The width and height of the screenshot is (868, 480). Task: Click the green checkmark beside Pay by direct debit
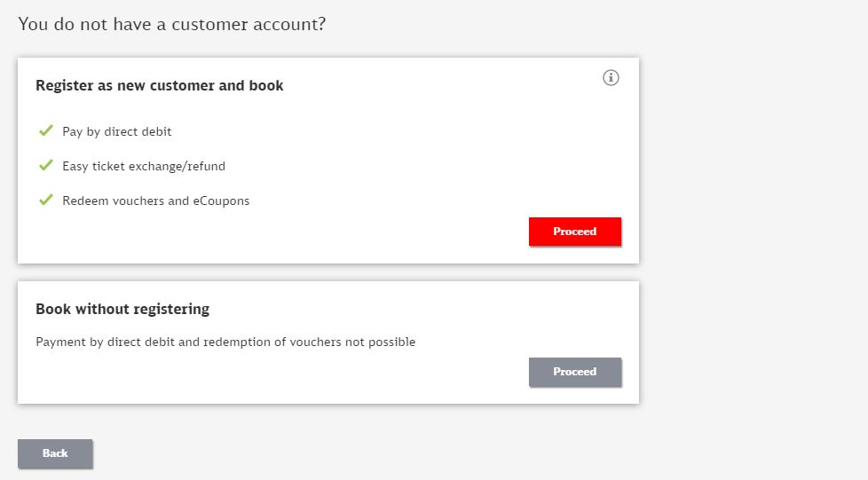[46, 131]
